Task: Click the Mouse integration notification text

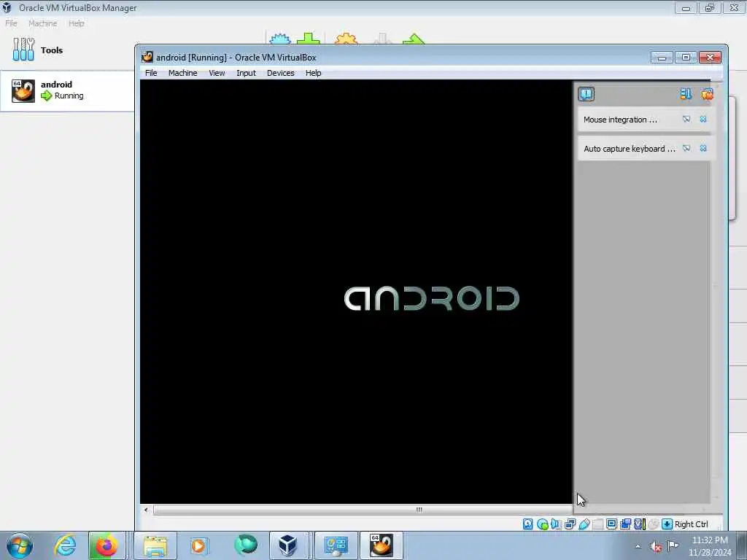Action: (x=620, y=120)
